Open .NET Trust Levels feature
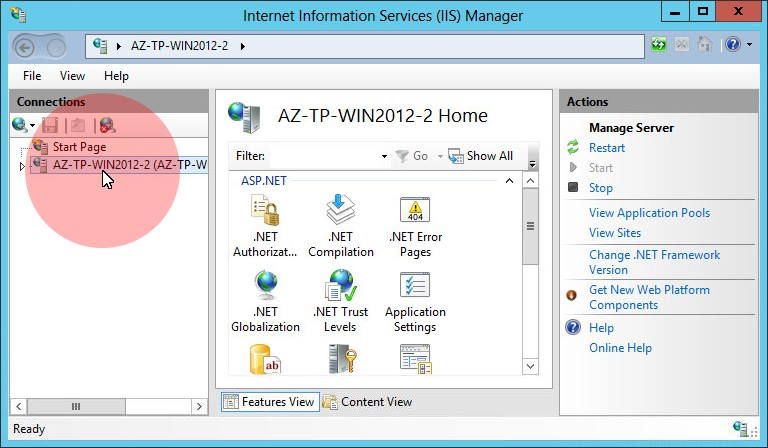Viewport: 768px width, 448px height. (340, 288)
